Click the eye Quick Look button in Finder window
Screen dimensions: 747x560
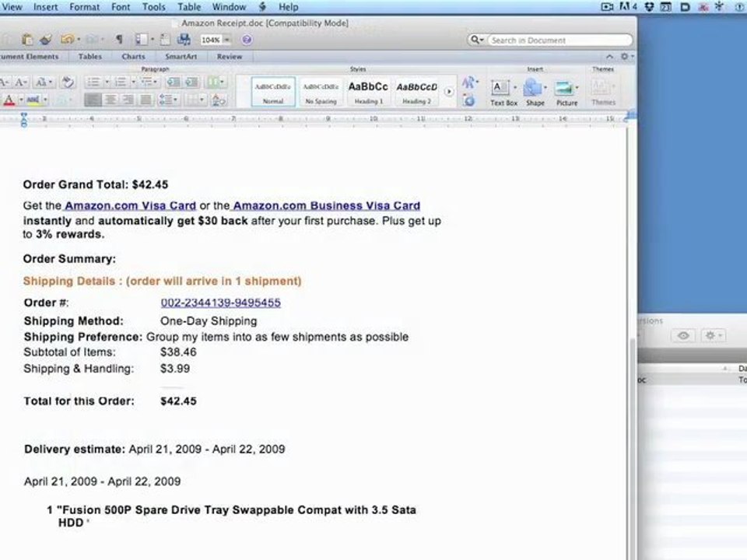click(683, 336)
